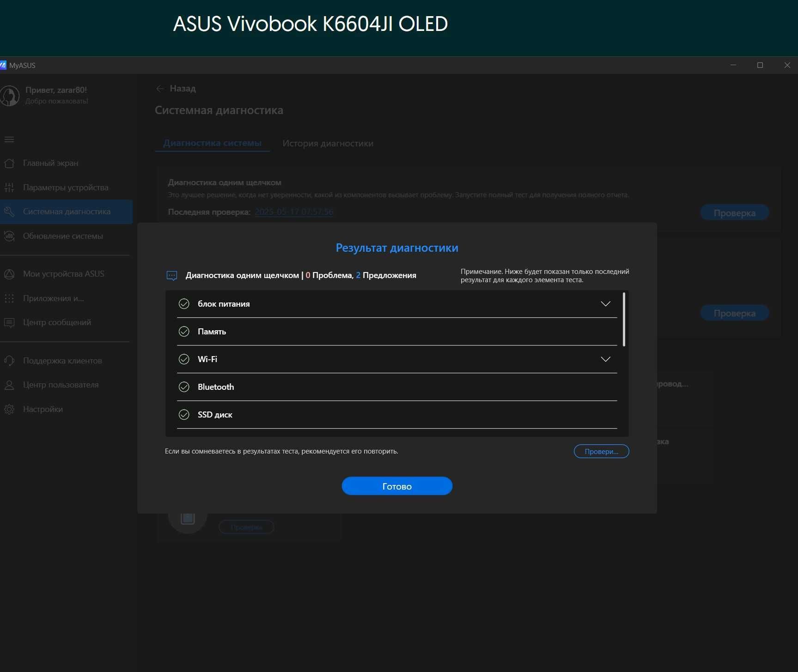Select the SSD диск result row
The height and width of the screenshot is (672, 798).
click(397, 415)
